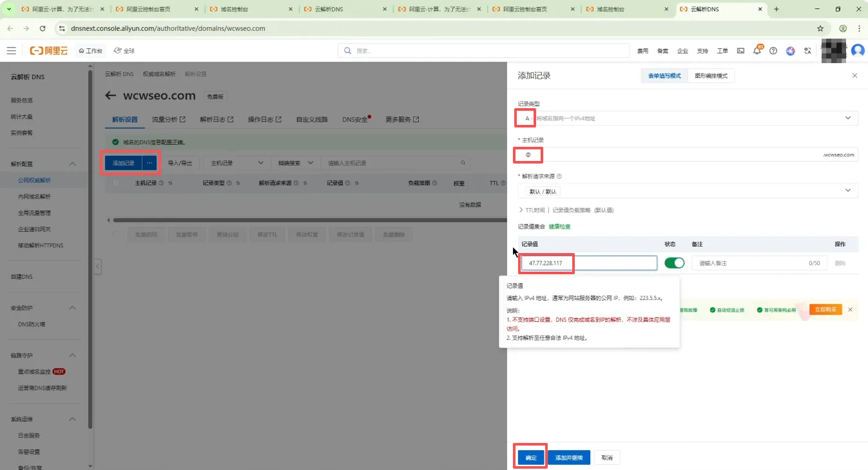The height and width of the screenshot is (470, 868).
Task: Switch to 图形编排模式 tab
Action: 711,76
